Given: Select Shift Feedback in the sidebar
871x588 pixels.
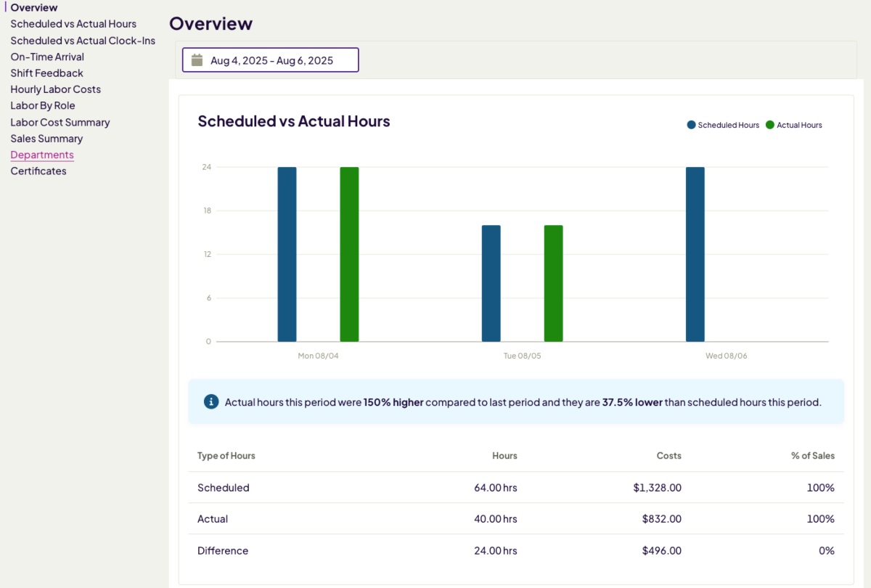Looking at the screenshot, I should click(x=46, y=73).
